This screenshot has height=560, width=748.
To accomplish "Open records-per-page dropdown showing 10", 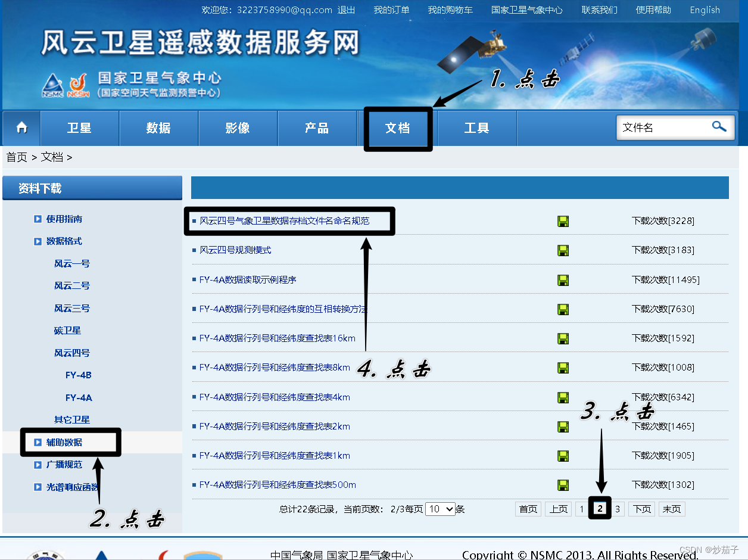I will pos(441,509).
